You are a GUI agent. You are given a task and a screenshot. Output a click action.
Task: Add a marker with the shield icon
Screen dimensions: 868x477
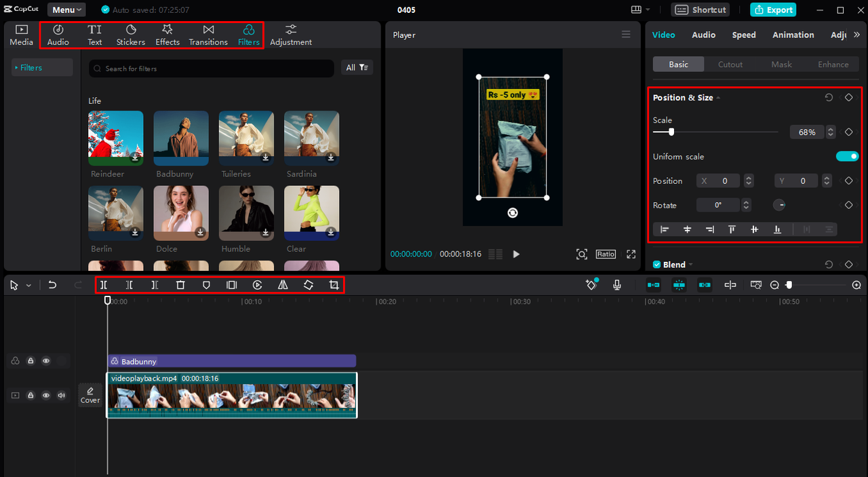point(206,285)
